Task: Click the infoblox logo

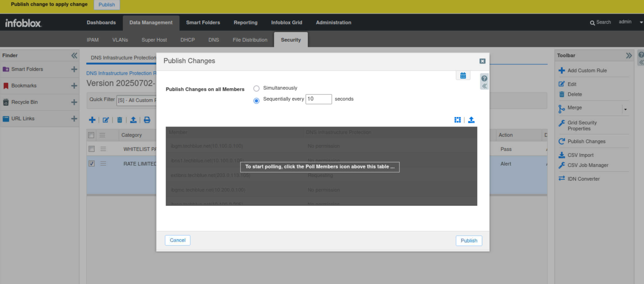Action: click(23, 23)
